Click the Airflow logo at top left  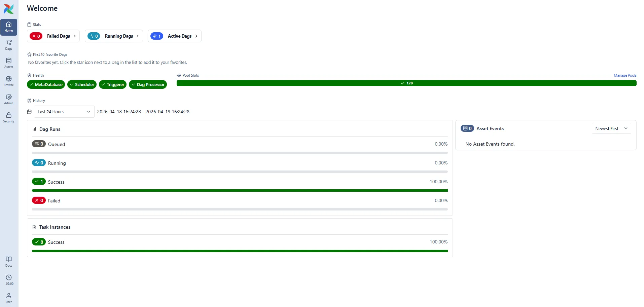[x=8, y=9]
